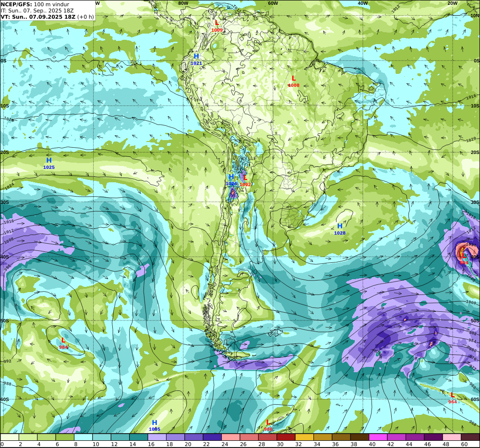Click the 992 isobar label
Screen dimensions: 480x448
(x=8, y=361)
